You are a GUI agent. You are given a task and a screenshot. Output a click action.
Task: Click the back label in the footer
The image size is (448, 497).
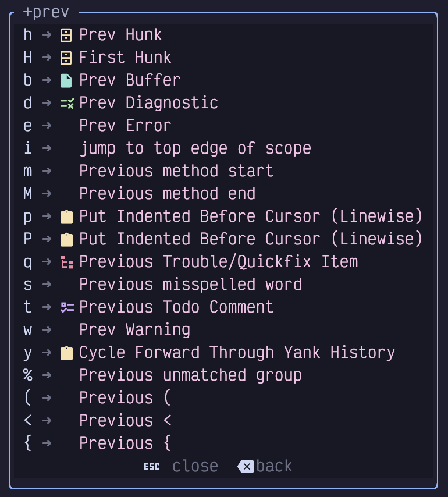coord(274,466)
